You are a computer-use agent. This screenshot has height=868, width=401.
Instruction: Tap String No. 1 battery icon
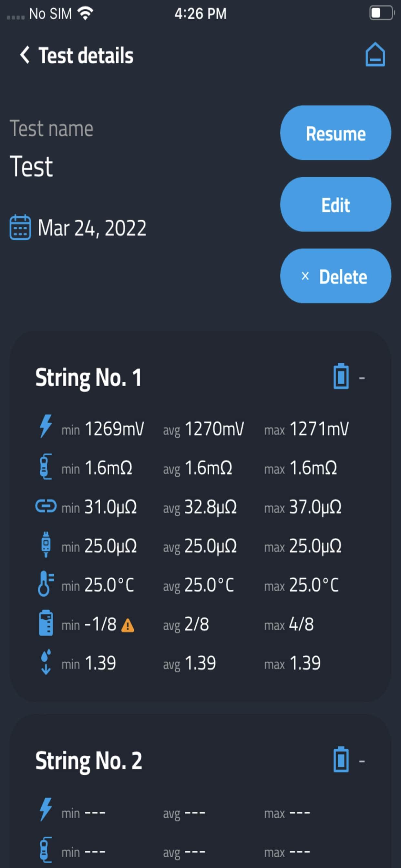(x=341, y=377)
